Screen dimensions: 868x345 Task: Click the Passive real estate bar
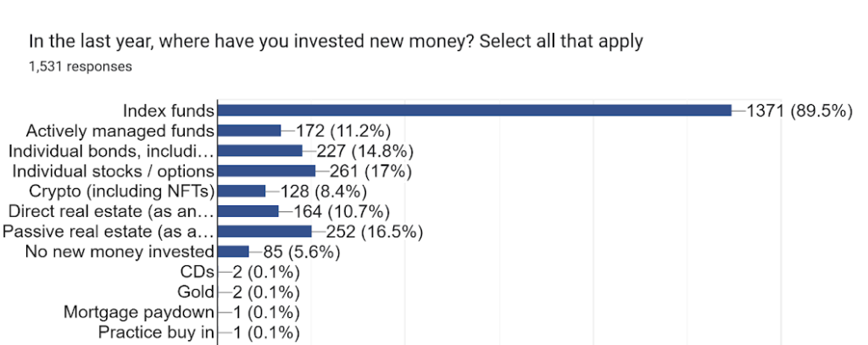[x=264, y=231]
